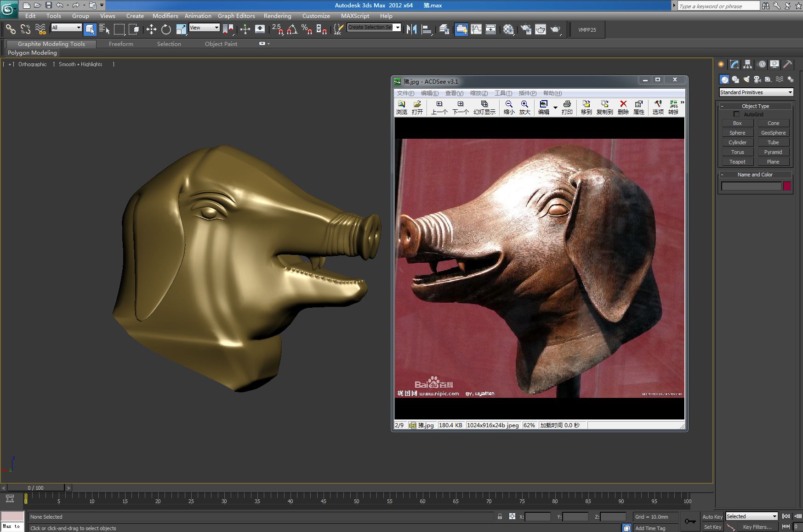Open Key Filters dialog
The image size is (803, 532).
(x=757, y=527)
